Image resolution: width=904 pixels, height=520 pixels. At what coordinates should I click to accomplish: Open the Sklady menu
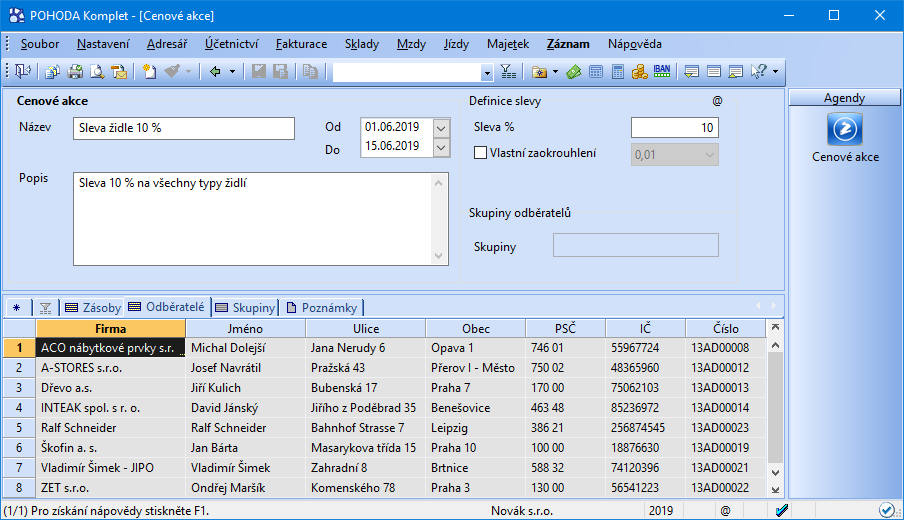(x=362, y=44)
